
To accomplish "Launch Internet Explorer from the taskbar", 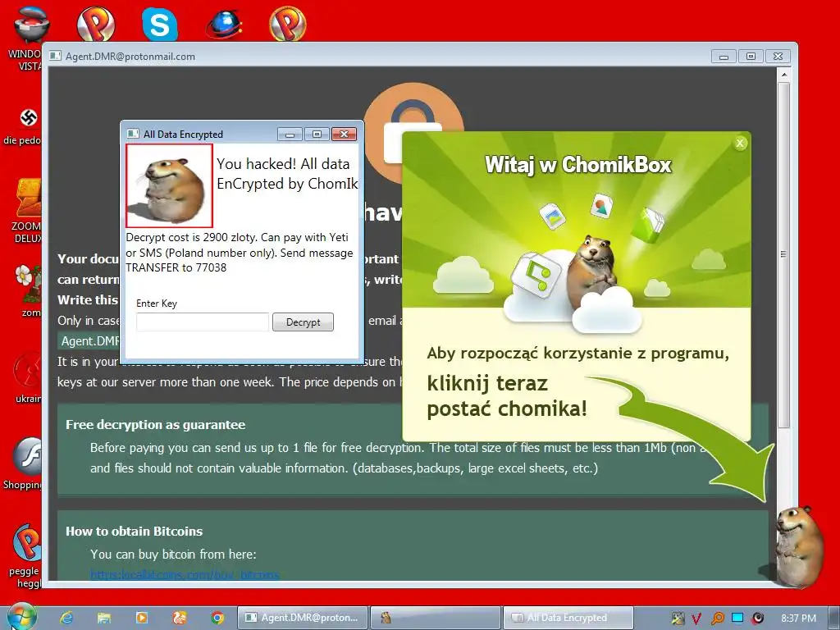I will pyautogui.click(x=66, y=618).
